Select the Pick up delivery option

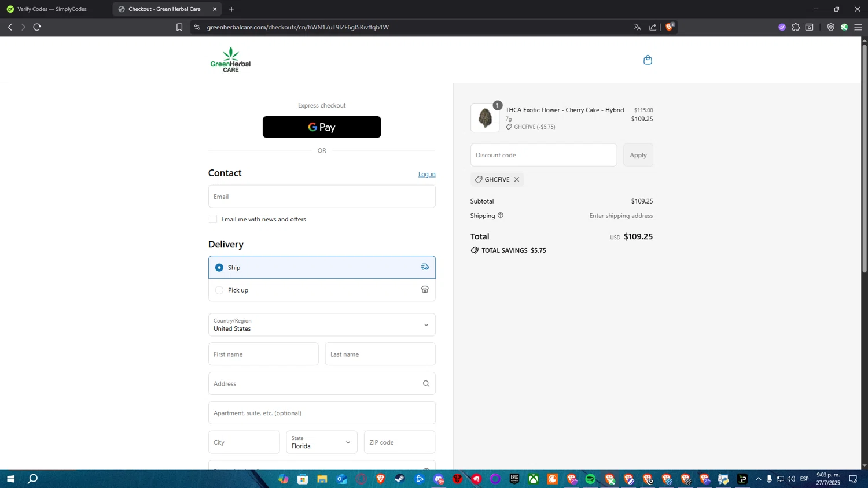point(322,290)
